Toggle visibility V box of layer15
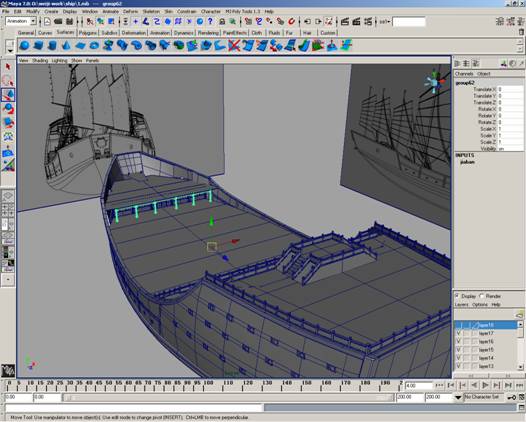Viewport: 526px width, 422px height. click(x=459, y=350)
